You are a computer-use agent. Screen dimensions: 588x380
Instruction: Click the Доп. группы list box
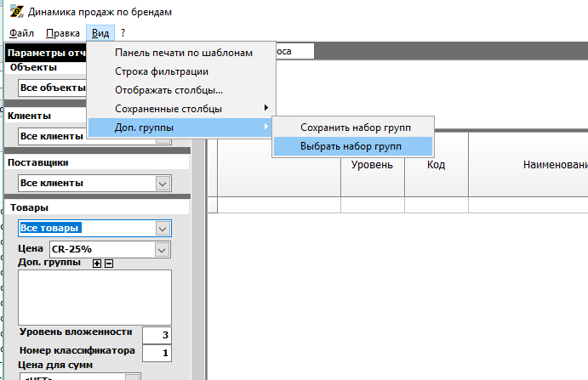point(94,298)
